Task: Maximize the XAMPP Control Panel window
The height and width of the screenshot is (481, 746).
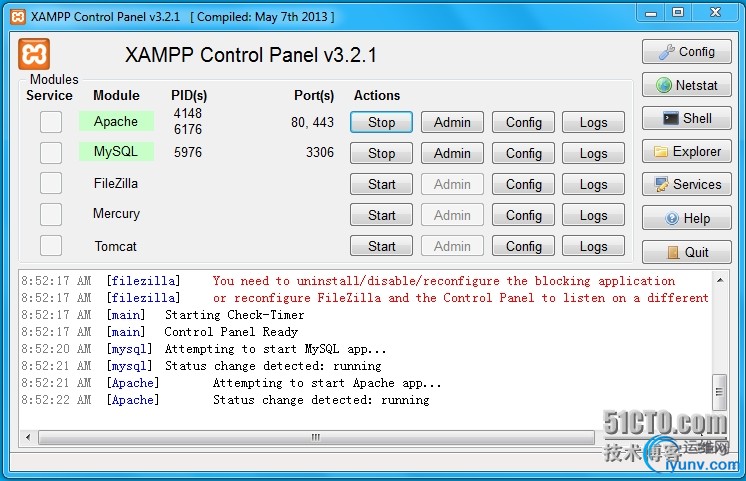Action: point(677,13)
